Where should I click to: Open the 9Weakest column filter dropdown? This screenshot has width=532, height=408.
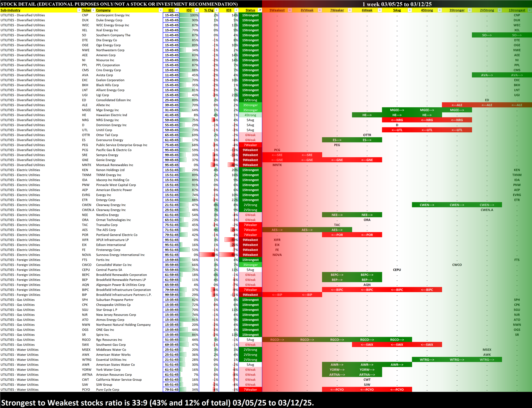[x=290, y=10]
